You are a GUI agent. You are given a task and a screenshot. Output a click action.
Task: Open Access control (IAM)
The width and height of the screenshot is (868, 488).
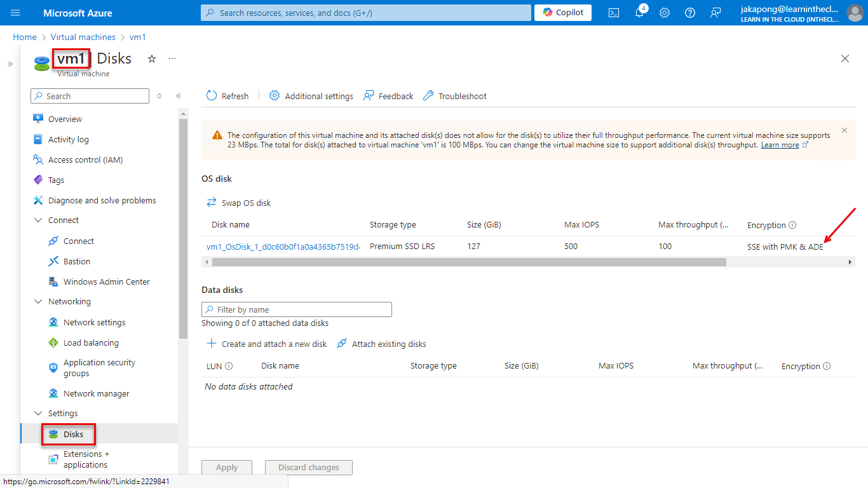85,159
